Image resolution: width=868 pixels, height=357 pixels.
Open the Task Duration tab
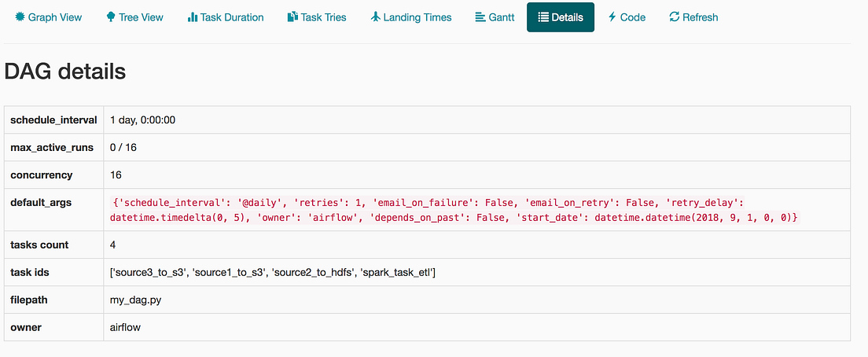point(226,17)
